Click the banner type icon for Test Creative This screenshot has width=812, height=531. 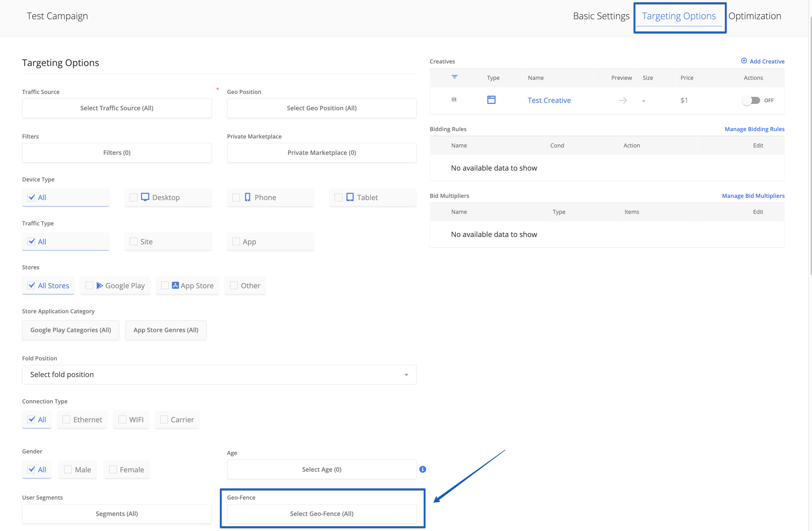pos(491,100)
